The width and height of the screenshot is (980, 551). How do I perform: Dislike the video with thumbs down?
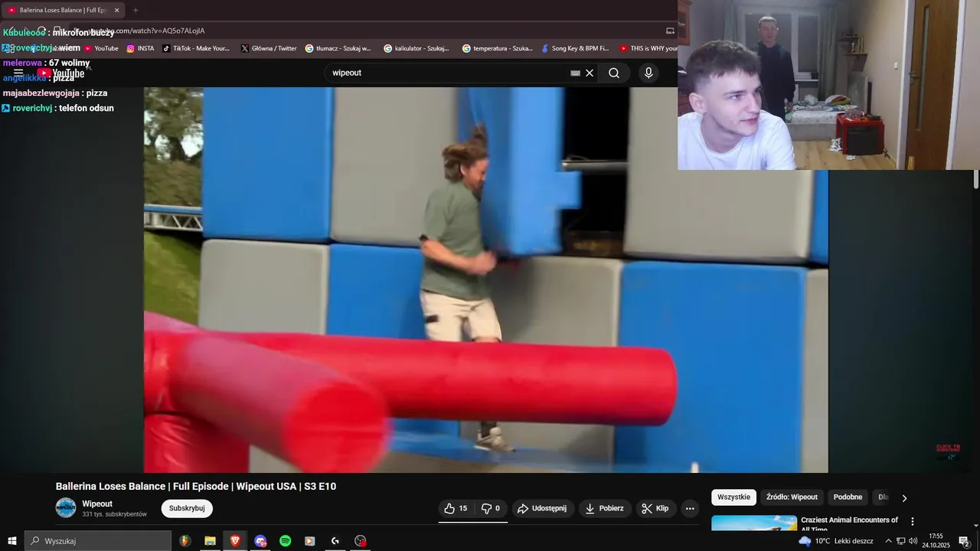491,508
